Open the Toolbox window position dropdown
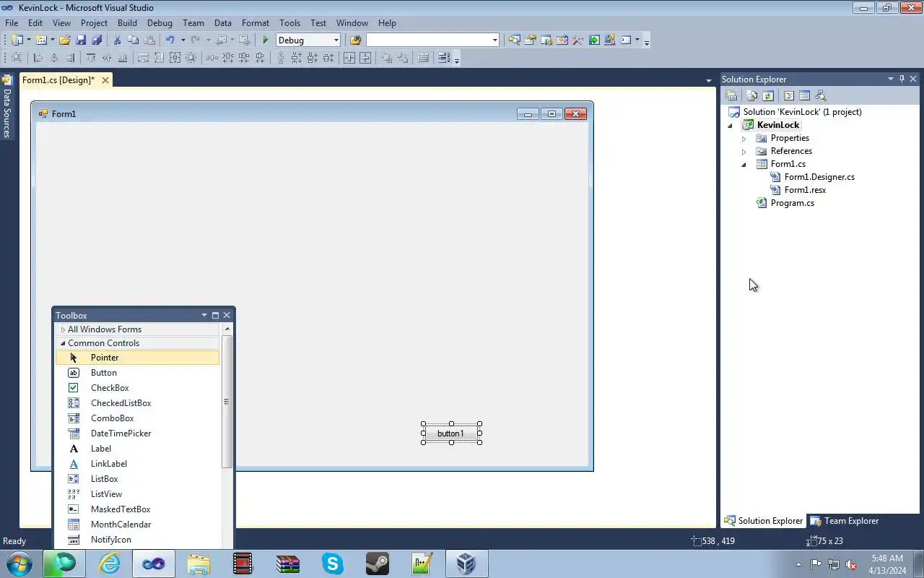 coord(204,315)
